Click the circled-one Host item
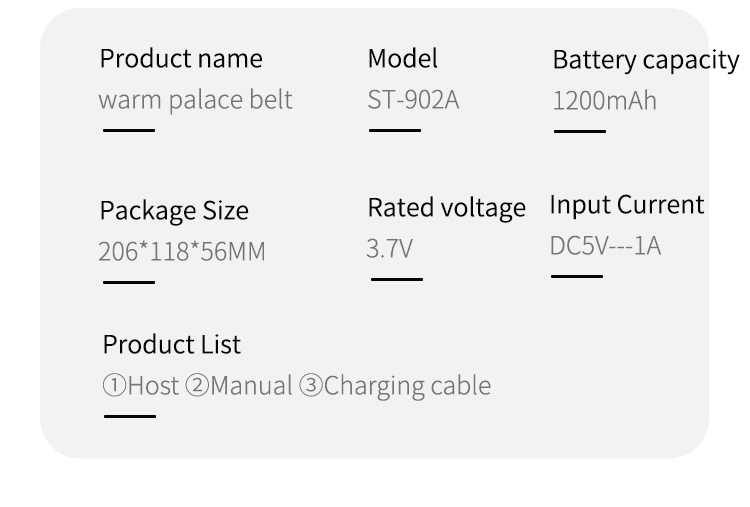 pos(141,386)
